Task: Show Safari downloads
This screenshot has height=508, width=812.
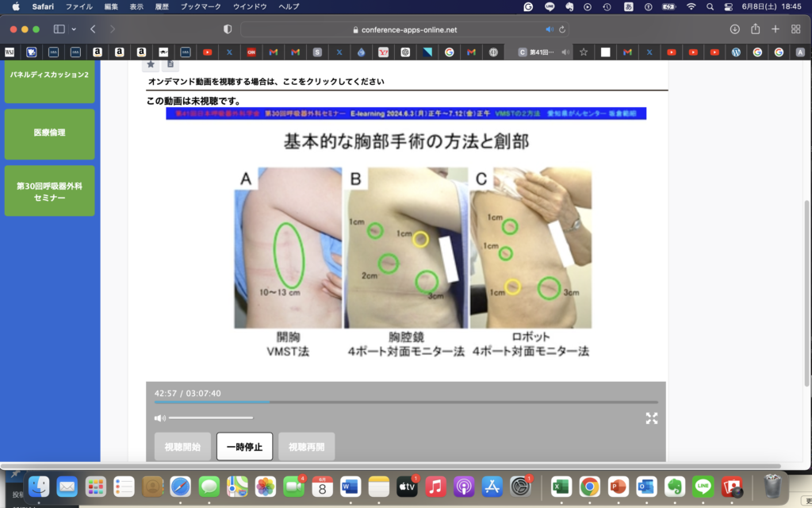Action: pos(734,29)
